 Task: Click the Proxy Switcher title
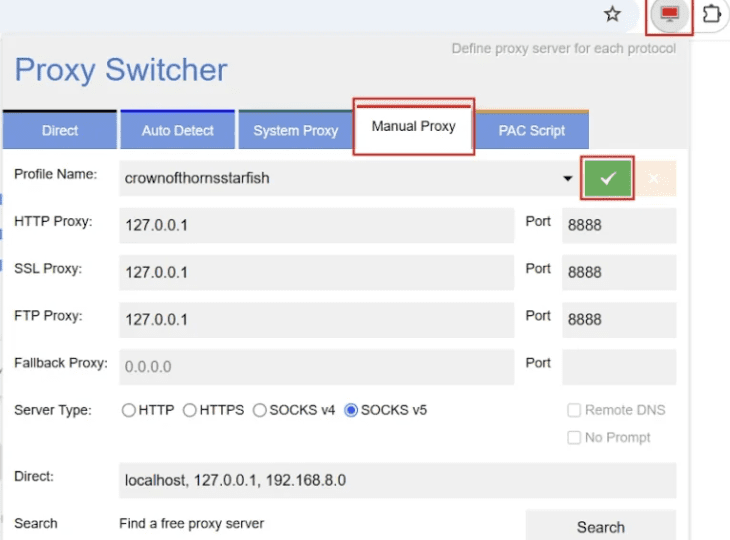pos(121,70)
